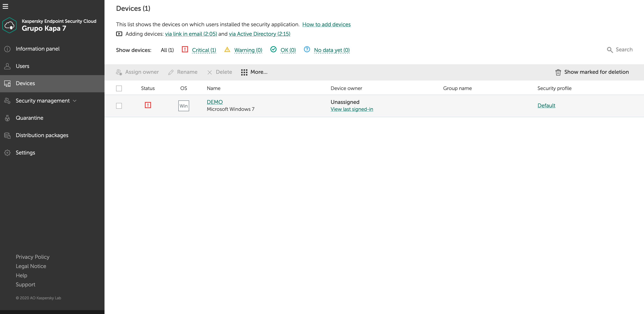Open the Privacy Policy link
The image size is (644, 314).
(33, 257)
